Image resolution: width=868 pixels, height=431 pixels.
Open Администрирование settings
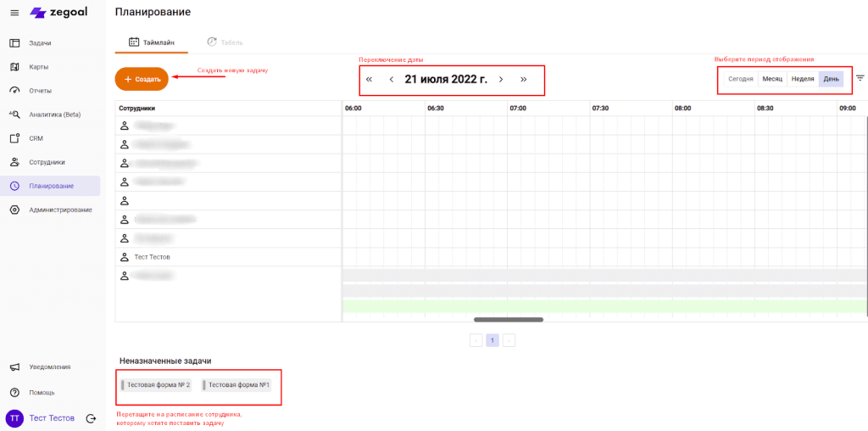point(60,210)
